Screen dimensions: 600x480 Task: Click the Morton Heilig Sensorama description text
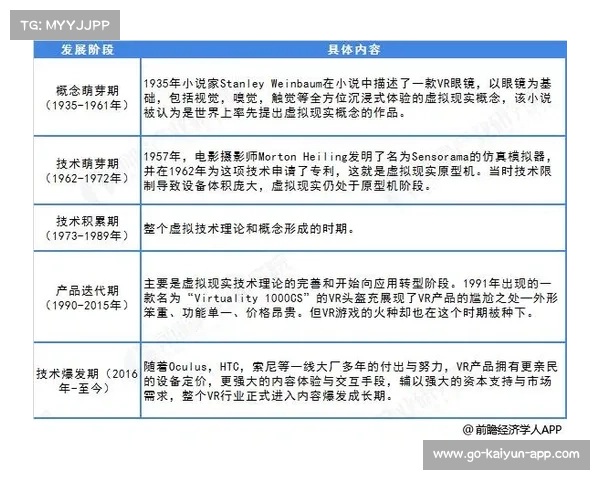click(347, 171)
